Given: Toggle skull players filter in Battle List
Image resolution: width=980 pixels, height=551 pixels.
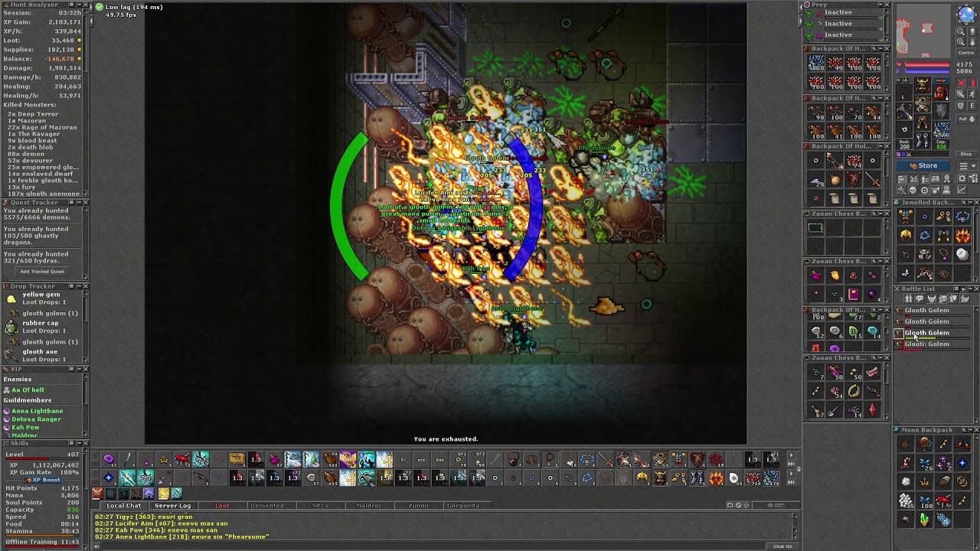Looking at the screenshot, I should 942,298.
